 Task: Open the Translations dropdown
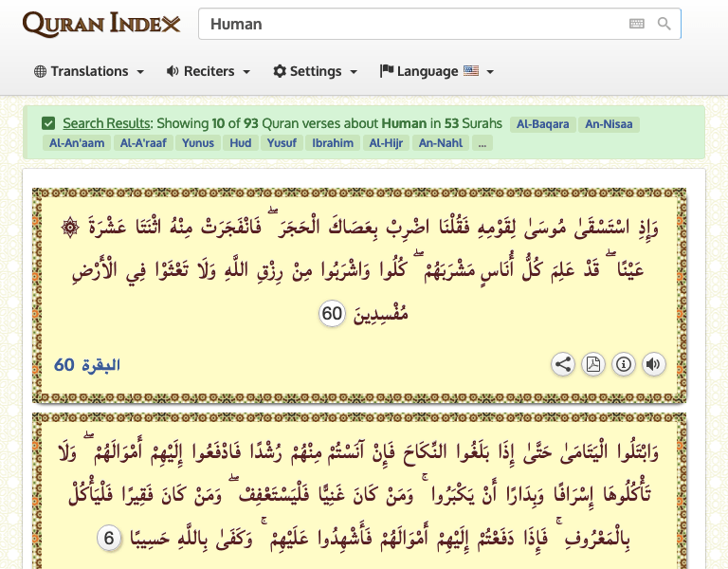point(89,71)
